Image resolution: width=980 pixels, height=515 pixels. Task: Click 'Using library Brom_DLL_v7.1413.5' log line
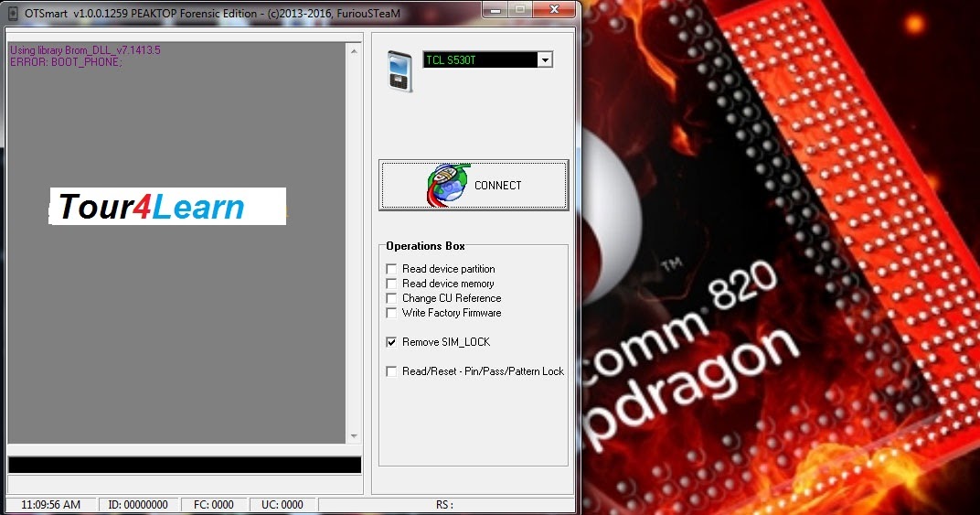coord(85,50)
